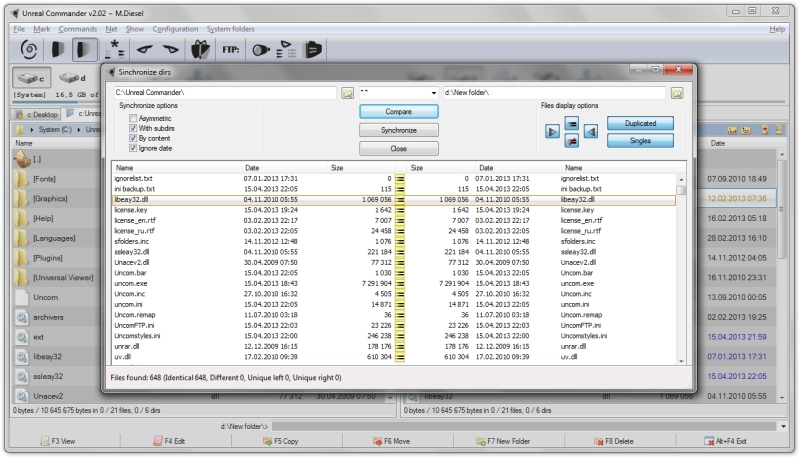800x458 pixels.
Task: Click the parent folder [..] icon in the left panel
Action: 22,159
